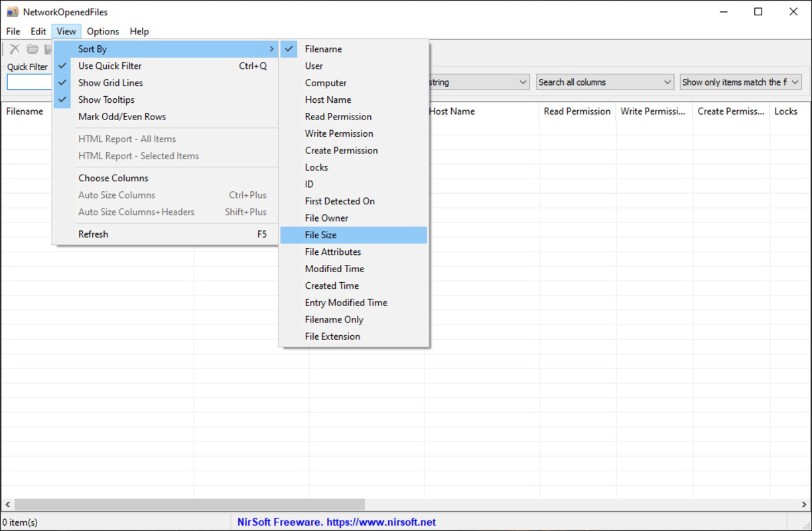812x531 pixels.
Task: Click '0 item(s)' in status bar
Action: click(21, 522)
